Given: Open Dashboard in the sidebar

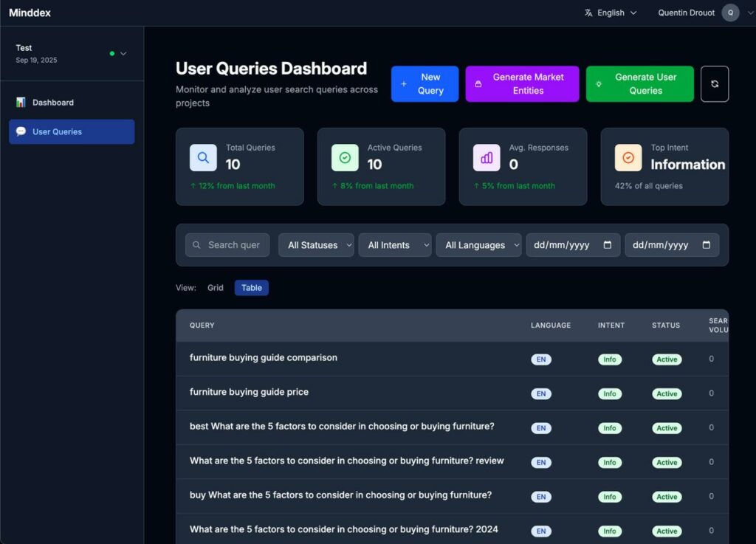Looking at the screenshot, I should point(53,103).
